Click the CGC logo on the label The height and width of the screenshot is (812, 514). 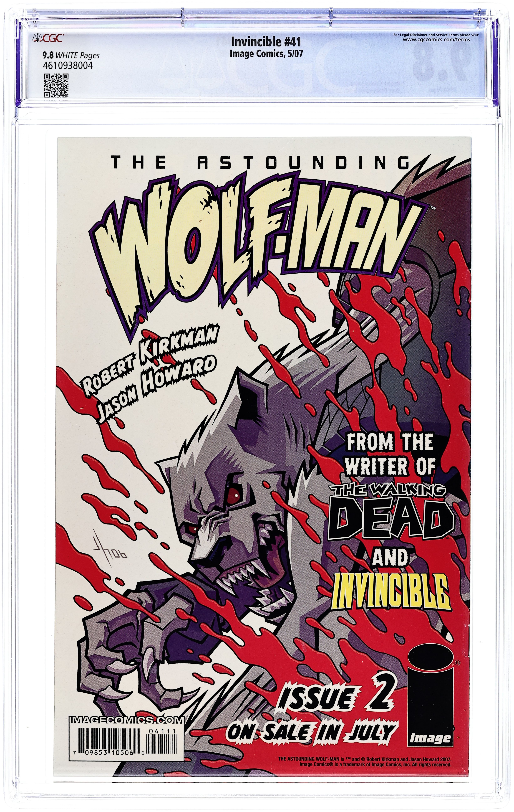[x=48, y=39]
